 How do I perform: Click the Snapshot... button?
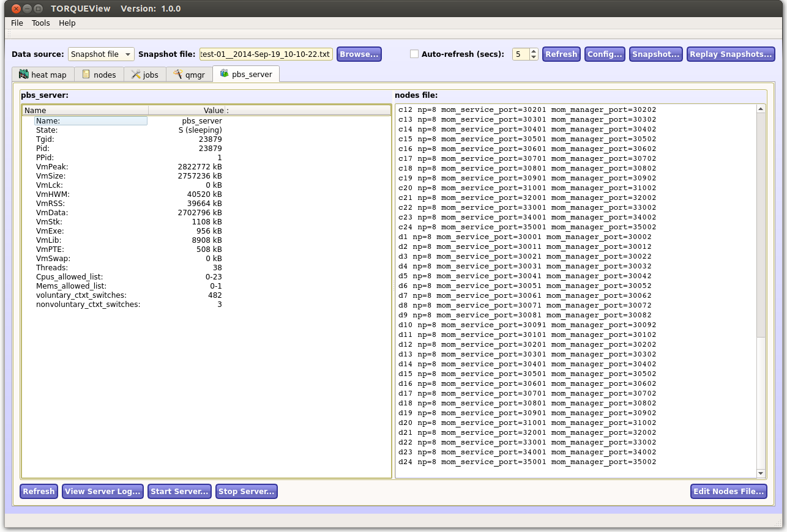(655, 54)
